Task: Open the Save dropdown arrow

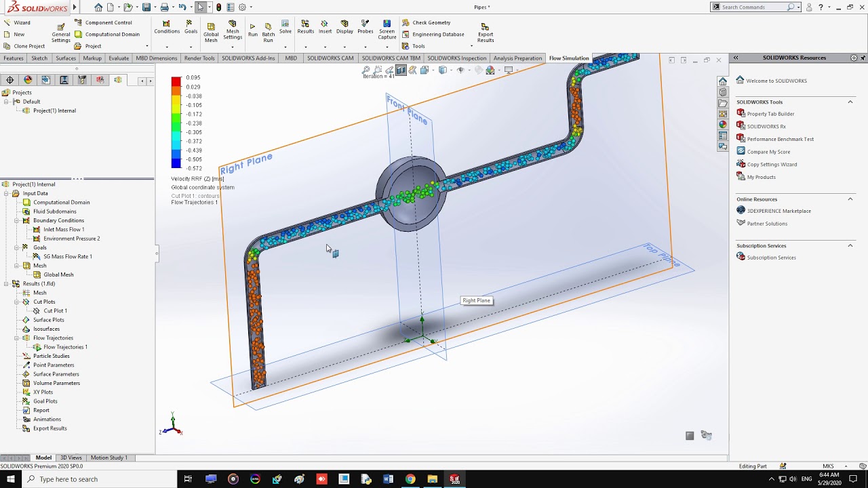Action: point(155,7)
